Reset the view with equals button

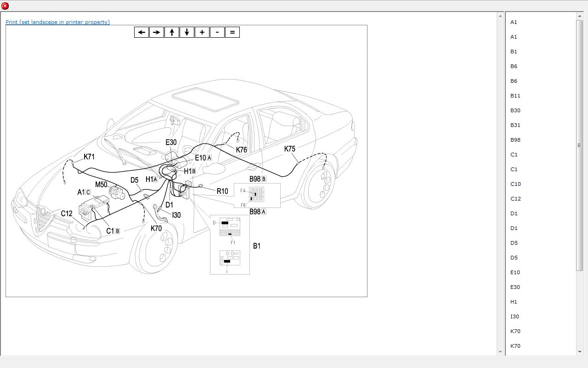click(232, 32)
